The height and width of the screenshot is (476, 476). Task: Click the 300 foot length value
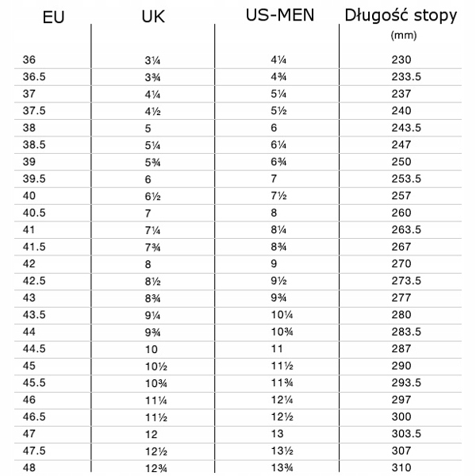pyautogui.click(x=401, y=416)
